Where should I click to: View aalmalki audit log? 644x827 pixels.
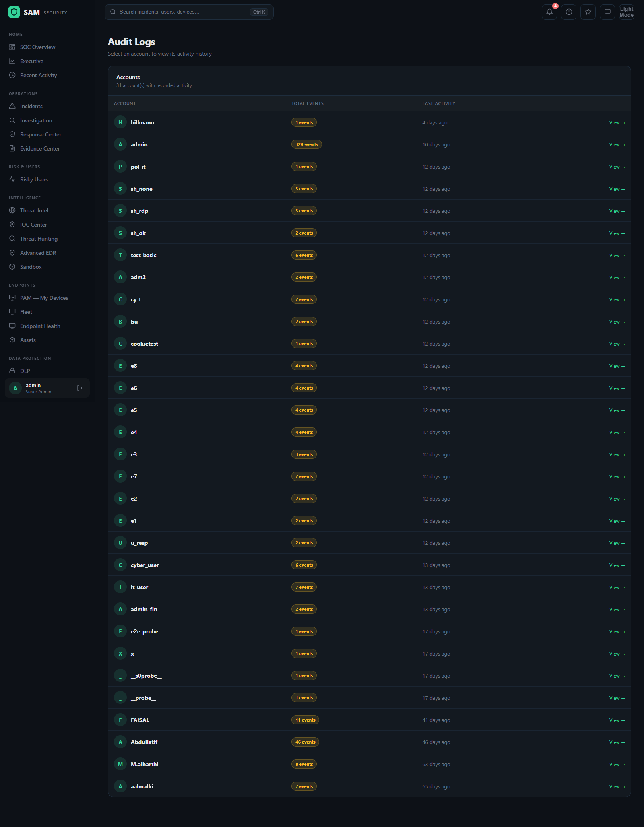tap(617, 787)
